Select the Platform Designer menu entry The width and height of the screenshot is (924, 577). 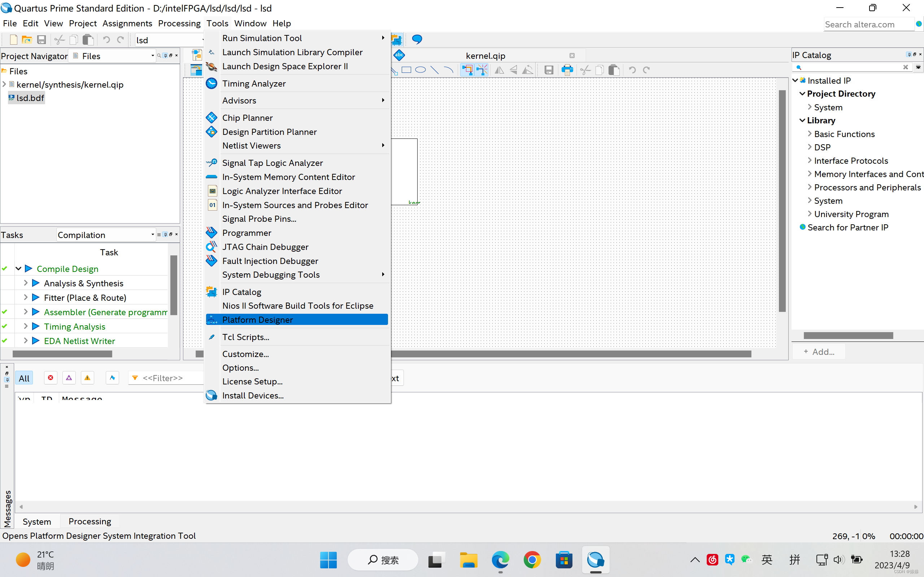coord(257,320)
